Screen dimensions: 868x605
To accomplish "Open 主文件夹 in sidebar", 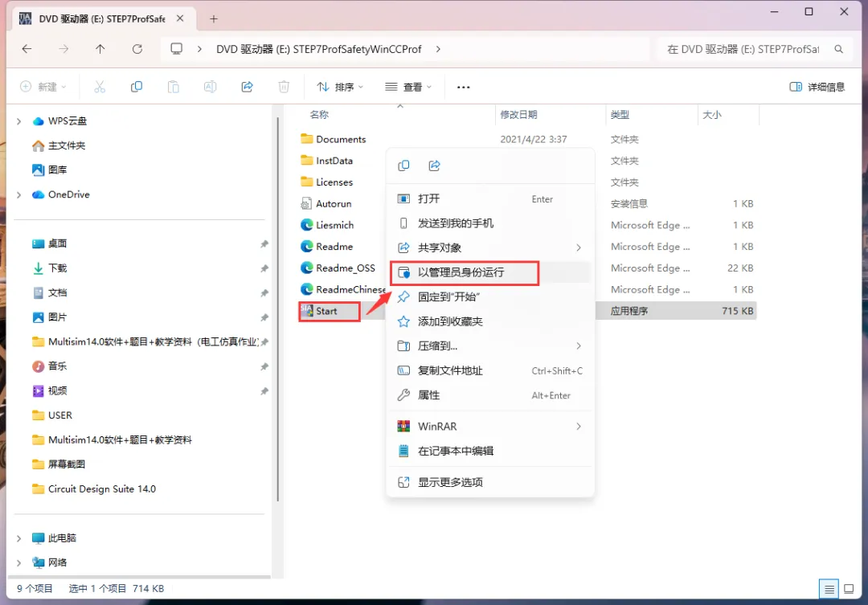I will coord(58,145).
